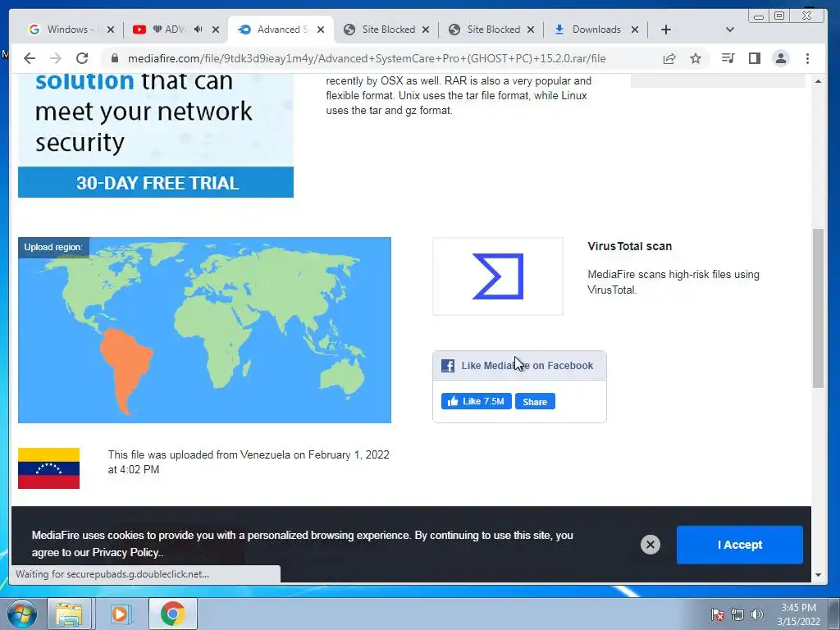Image resolution: width=840 pixels, height=630 pixels.
Task: Open the Action Center flag icon
Action: tap(718, 614)
